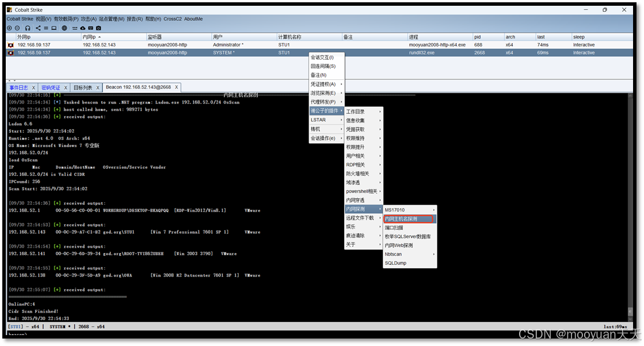Select 内网主机名探测 menu entry
Screen dimensions: 644x346
tap(410, 219)
